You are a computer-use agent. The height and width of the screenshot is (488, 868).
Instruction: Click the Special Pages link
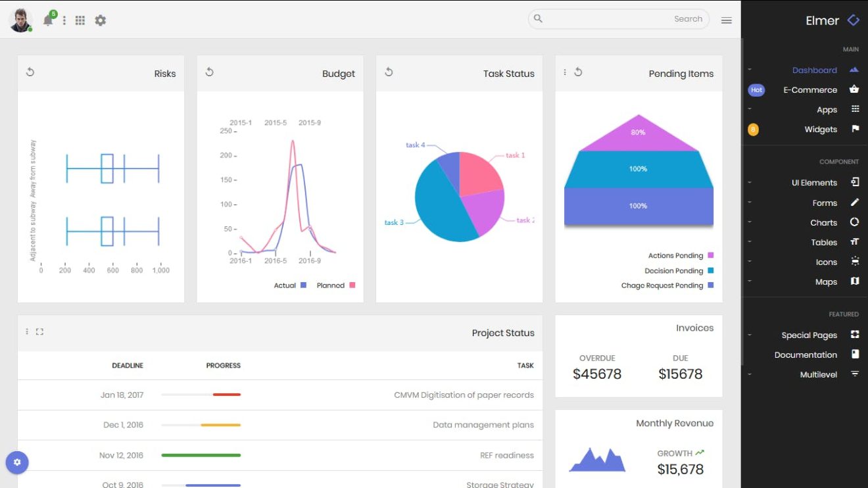(809, 335)
